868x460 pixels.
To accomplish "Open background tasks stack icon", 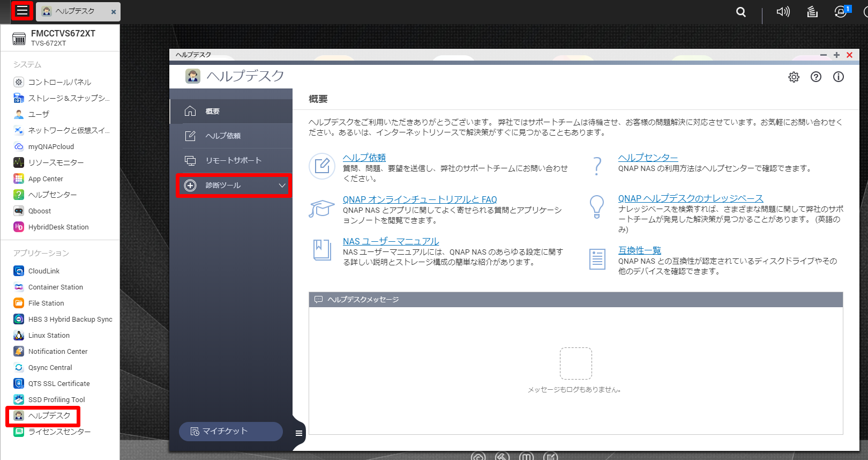I will click(812, 12).
